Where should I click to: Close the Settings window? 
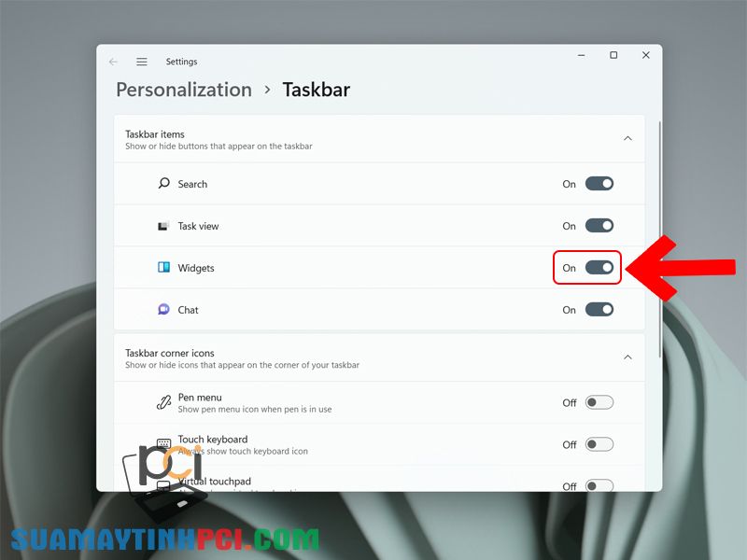pyautogui.click(x=646, y=55)
